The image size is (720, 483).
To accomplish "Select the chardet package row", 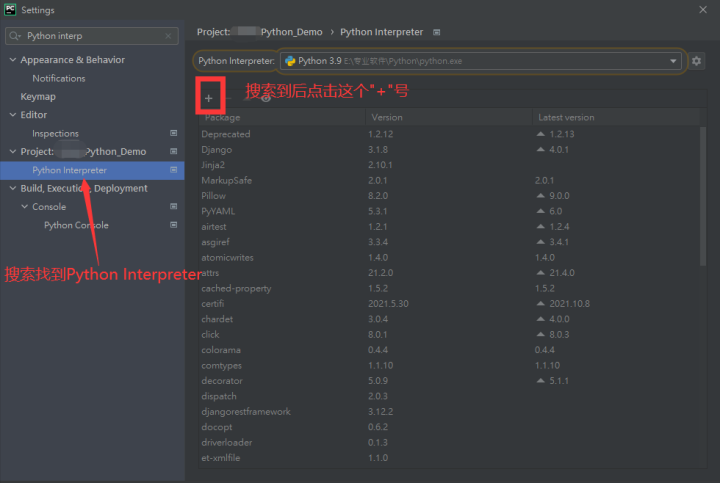I will [449, 319].
